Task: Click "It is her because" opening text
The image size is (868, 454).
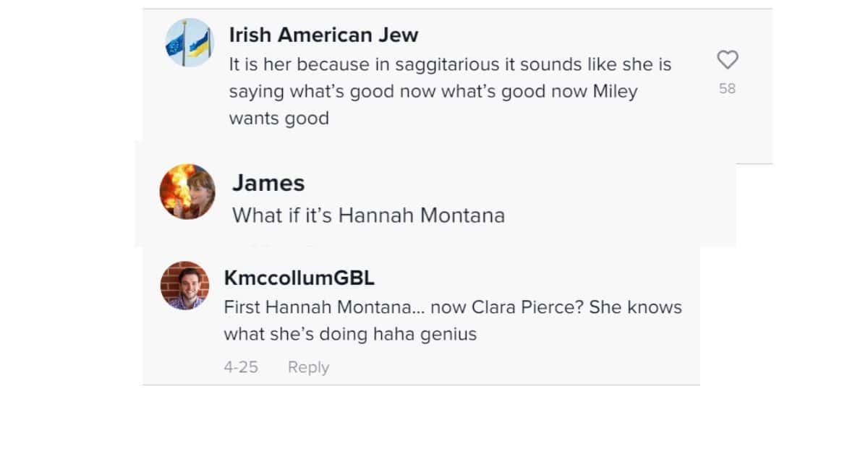Action: tap(297, 64)
